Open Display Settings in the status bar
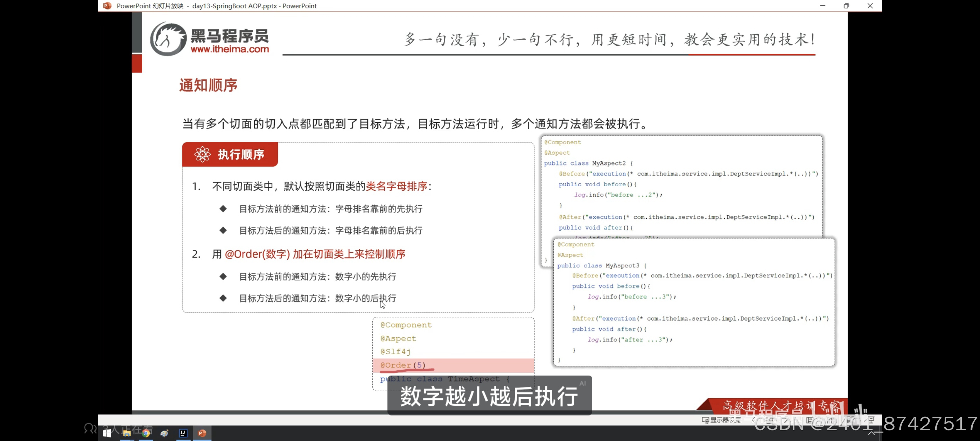The image size is (980, 441). tap(721, 420)
